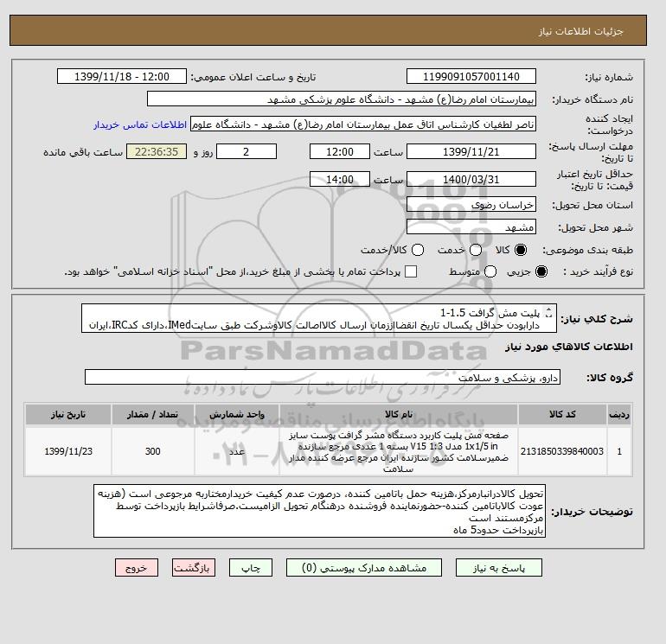The image size is (666, 644).
Task: Click the announcement date field 1399/11/18 - 12:00
Action: pyautogui.click(x=122, y=76)
